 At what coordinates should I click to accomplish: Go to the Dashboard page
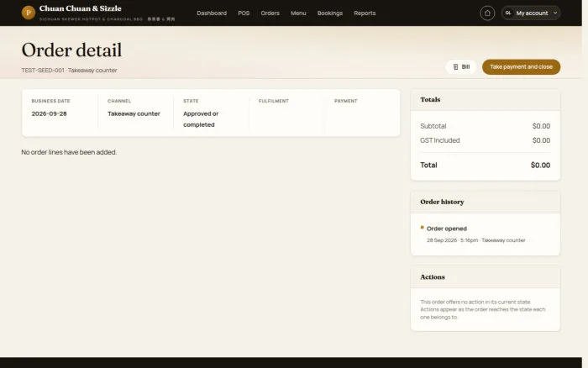[x=212, y=13]
